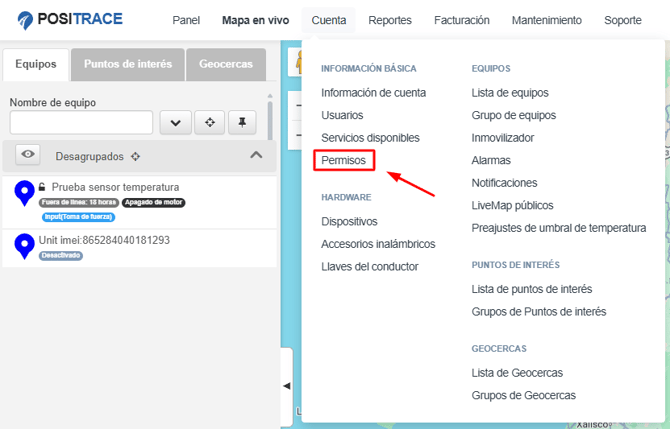Switch to the Puntos de interés tab

(128, 64)
